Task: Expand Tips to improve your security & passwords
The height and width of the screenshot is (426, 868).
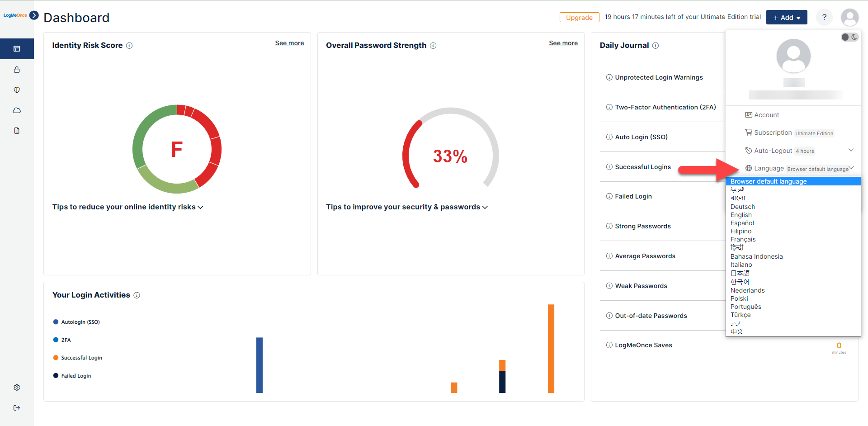Action: coord(407,207)
